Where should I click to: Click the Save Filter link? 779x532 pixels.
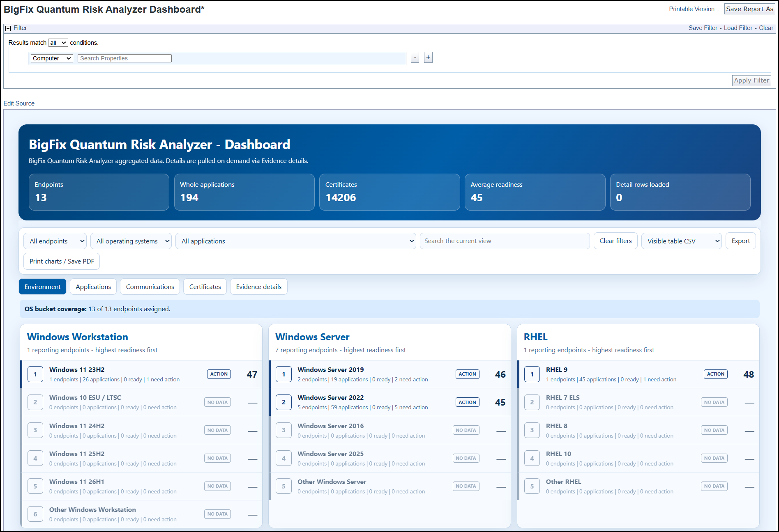click(703, 28)
